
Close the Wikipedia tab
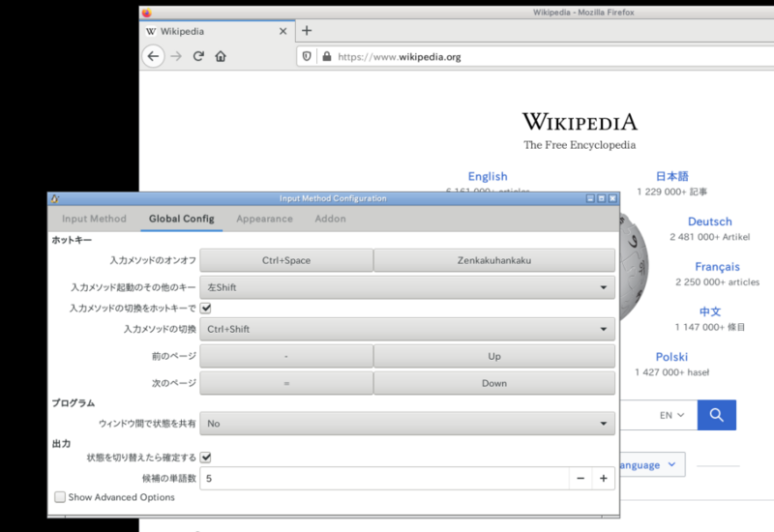283,31
